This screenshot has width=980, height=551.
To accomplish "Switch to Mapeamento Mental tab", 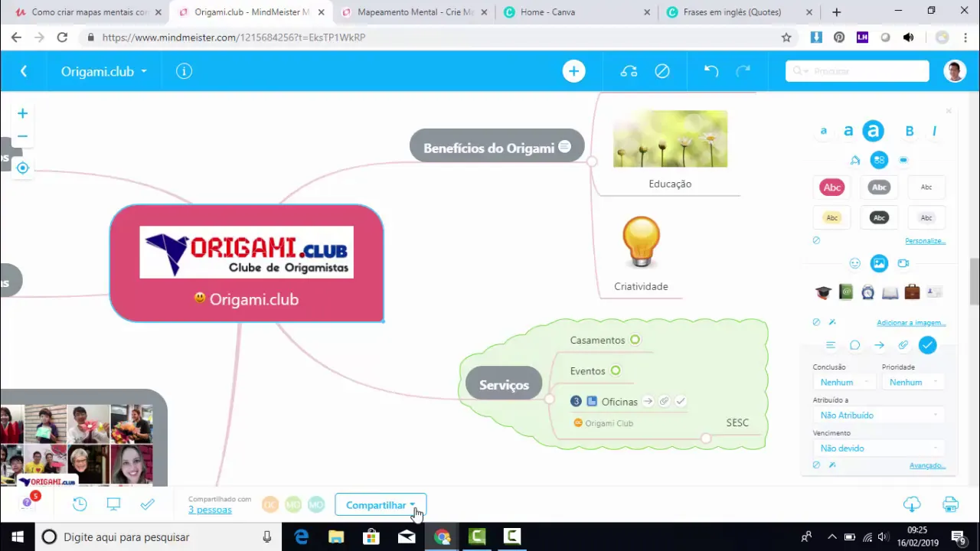I will [x=413, y=12].
